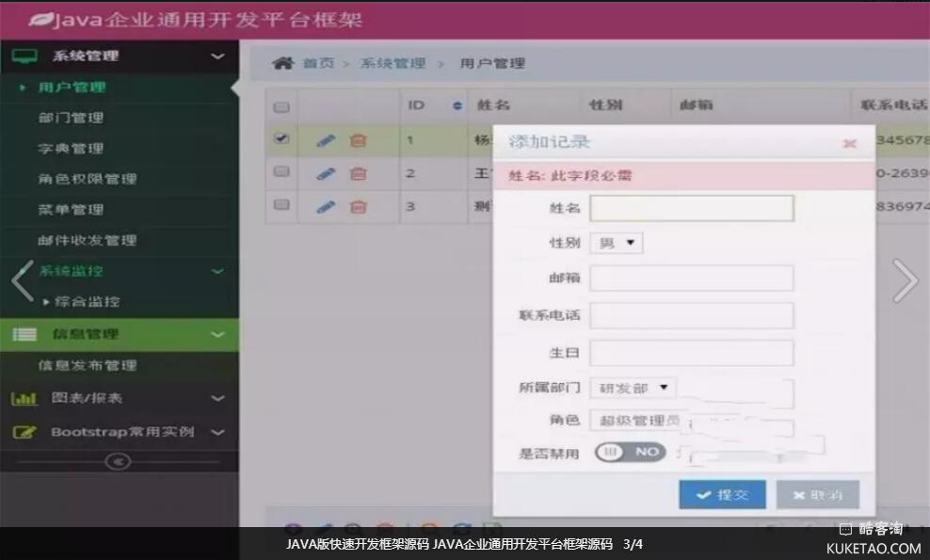
Task: Click into the 联系电话 input field
Action: pyautogui.click(x=692, y=315)
